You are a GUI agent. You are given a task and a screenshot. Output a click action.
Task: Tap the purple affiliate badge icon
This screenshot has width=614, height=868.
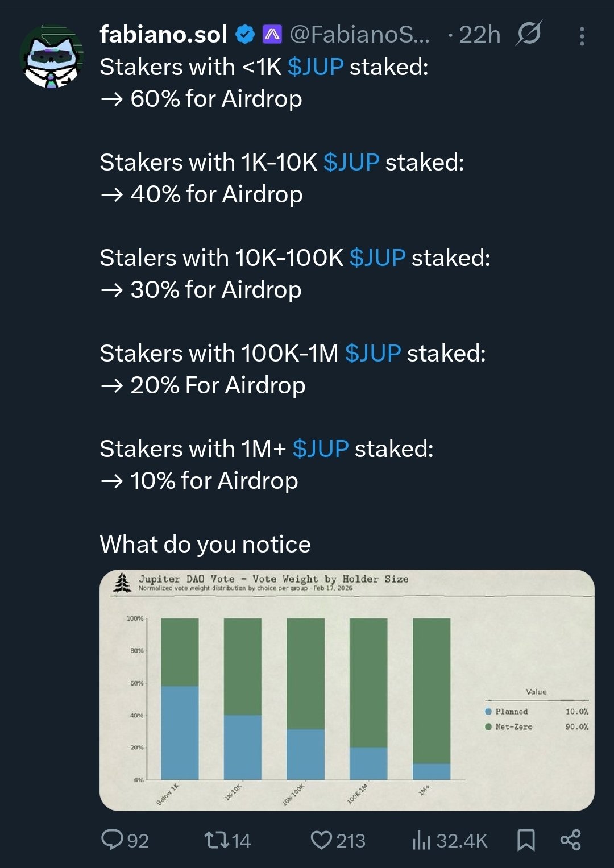click(x=272, y=35)
